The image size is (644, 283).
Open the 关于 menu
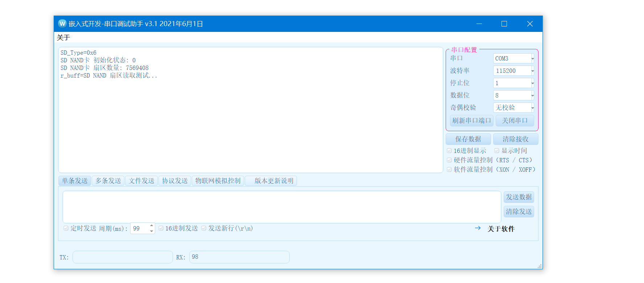[63, 37]
